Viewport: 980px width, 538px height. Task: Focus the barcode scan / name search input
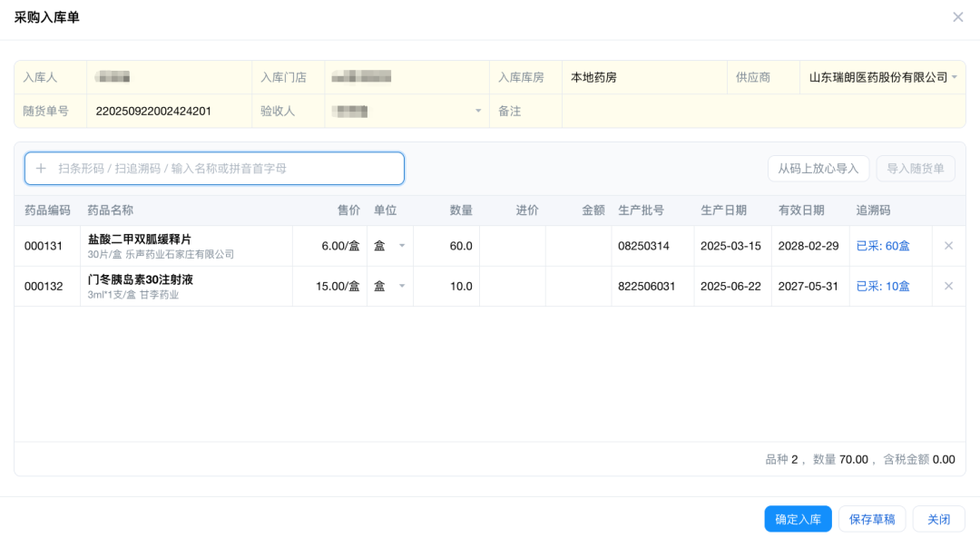click(214, 169)
